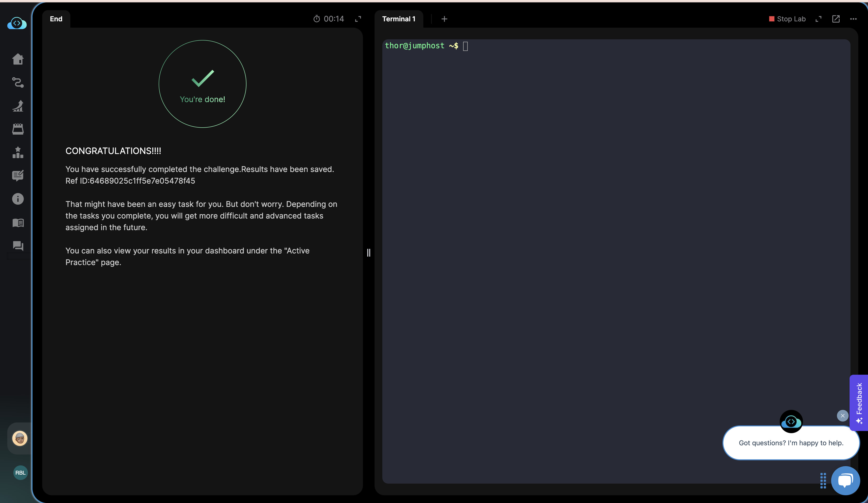Open the Home icon in sidebar
Viewport: 868px width, 503px height.
(18, 59)
